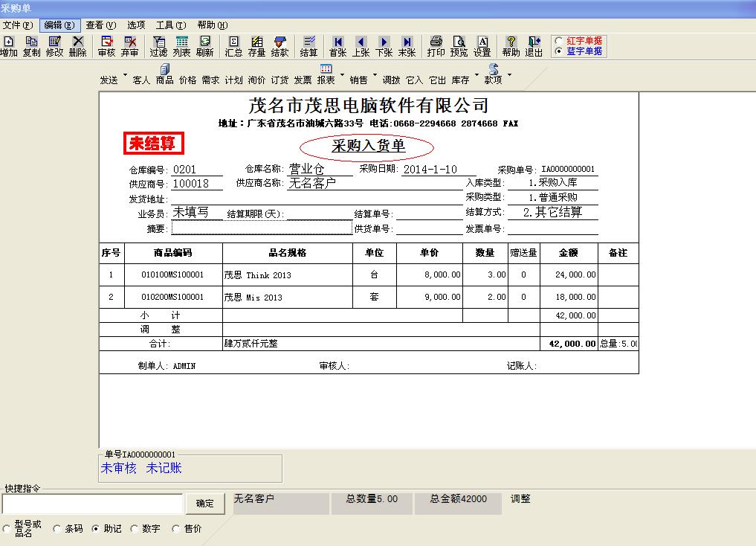Click the 确定 confirm button
The height and width of the screenshot is (546, 756).
tap(205, 504)
